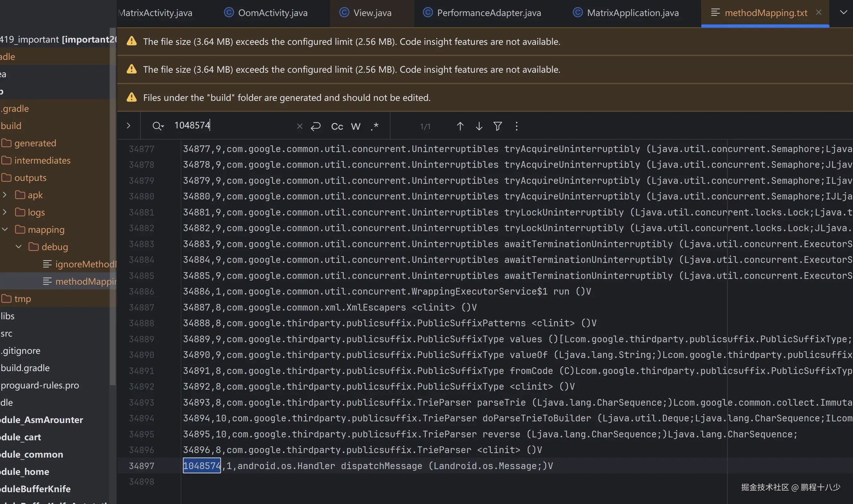853x504 pixels.
Task: Collapse the debug folder
Action: pyautogui.click(x=19, y=247)
